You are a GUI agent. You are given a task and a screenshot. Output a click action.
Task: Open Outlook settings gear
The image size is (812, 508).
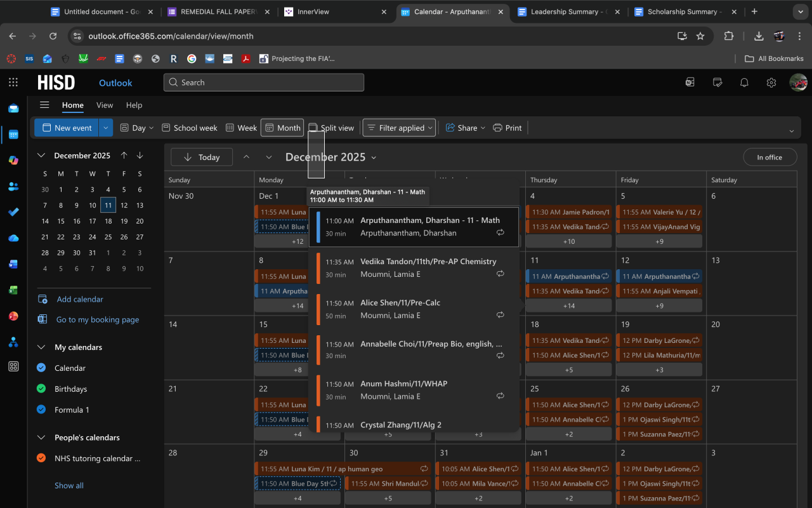pos(771,83)
